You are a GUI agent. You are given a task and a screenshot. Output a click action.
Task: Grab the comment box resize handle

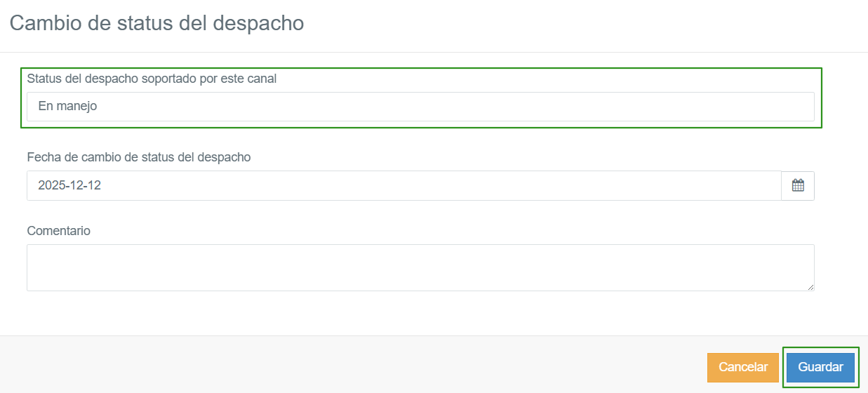click(810, 287)
